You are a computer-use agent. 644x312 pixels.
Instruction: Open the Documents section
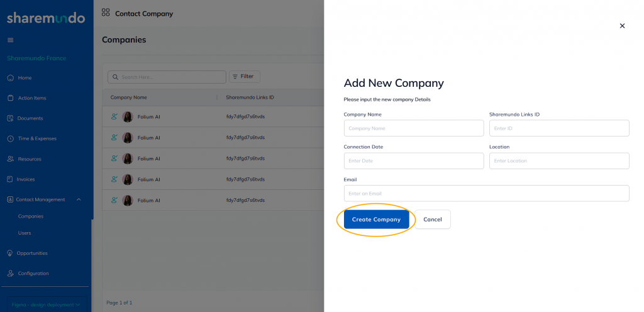[30, 118]
